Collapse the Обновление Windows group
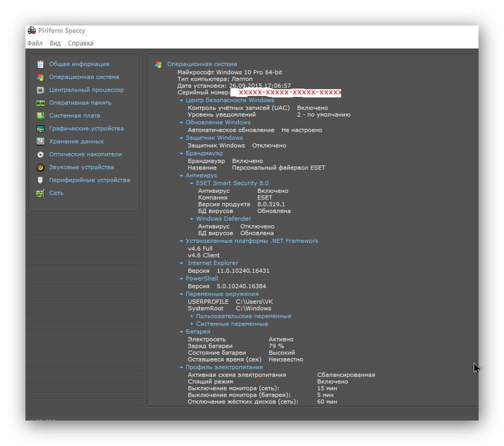 [x=181, y=123]
